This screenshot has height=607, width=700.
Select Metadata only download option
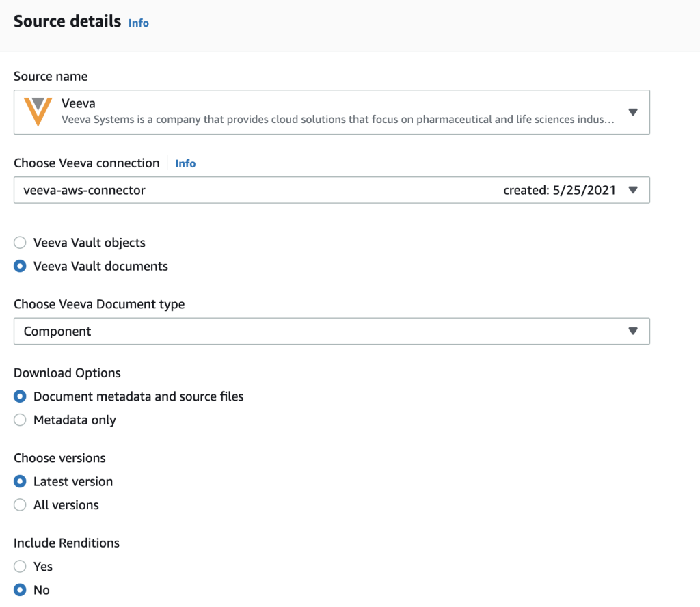20,420
